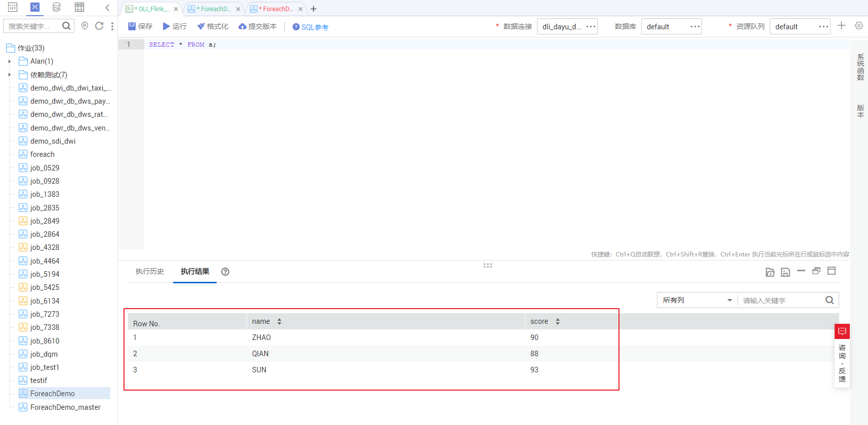868x425 pixels.
Task: Click the job search keyword field
Action: click(33, 26)
